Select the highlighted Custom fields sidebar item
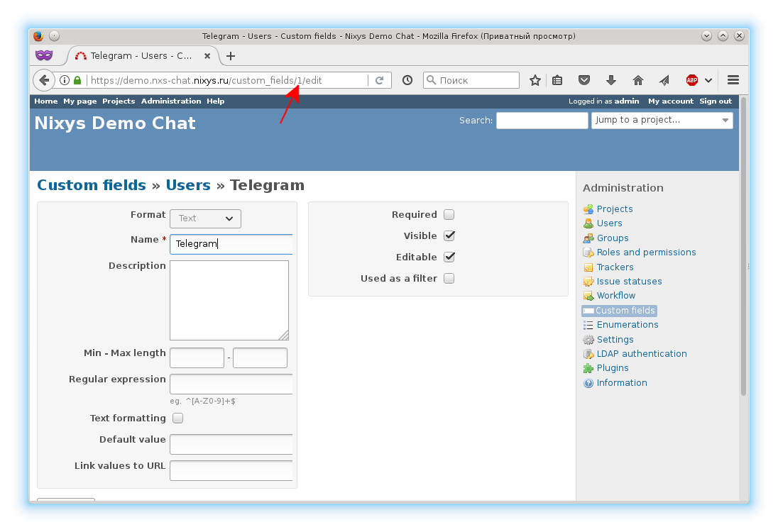This screenshot has height=532, width=778. pos(620,311)
